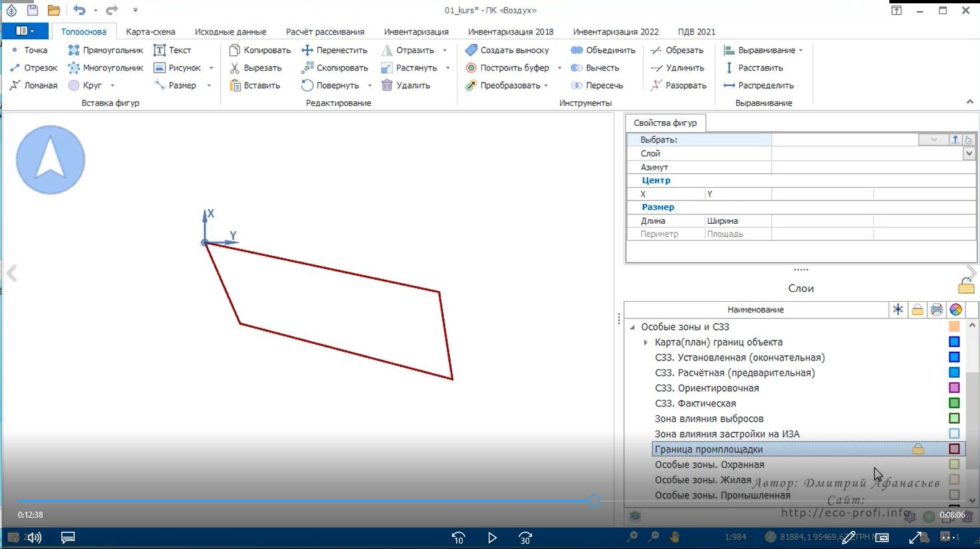Open the ПДВ 2021 tab

click(697, 31)
